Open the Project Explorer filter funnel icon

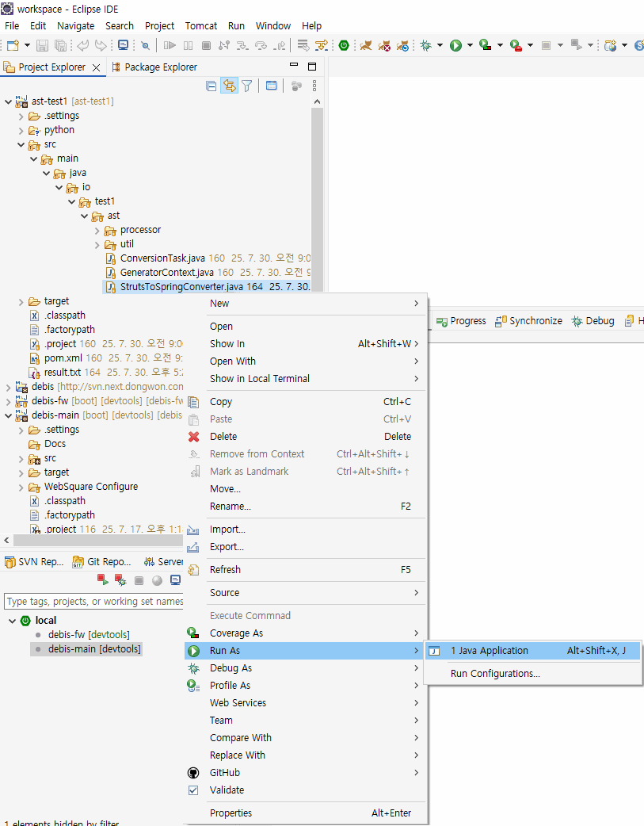click(246, 86)
